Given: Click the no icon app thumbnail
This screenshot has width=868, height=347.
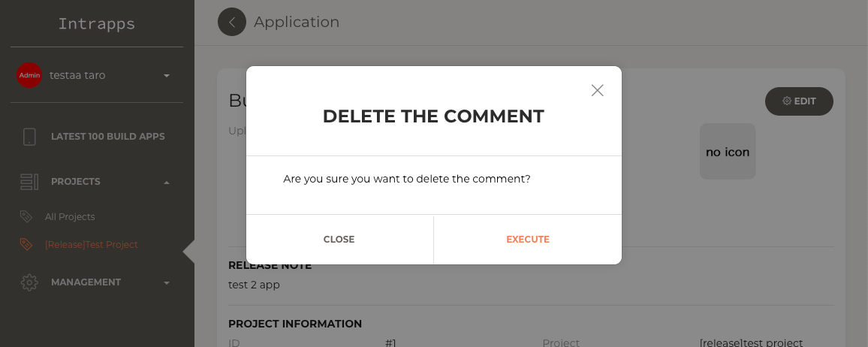Looking at the screenshot, I should [728, 152].
